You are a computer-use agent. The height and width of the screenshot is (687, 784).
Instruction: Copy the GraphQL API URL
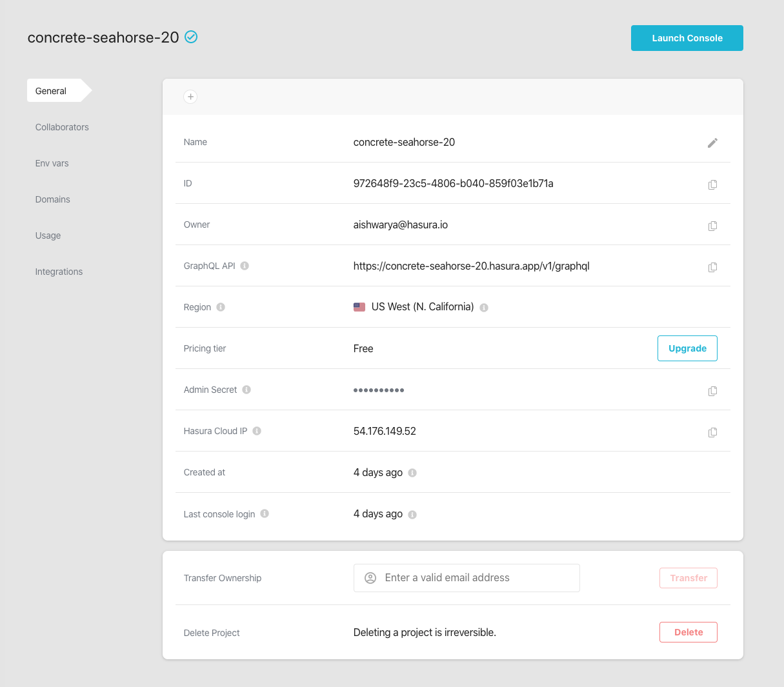712,267
